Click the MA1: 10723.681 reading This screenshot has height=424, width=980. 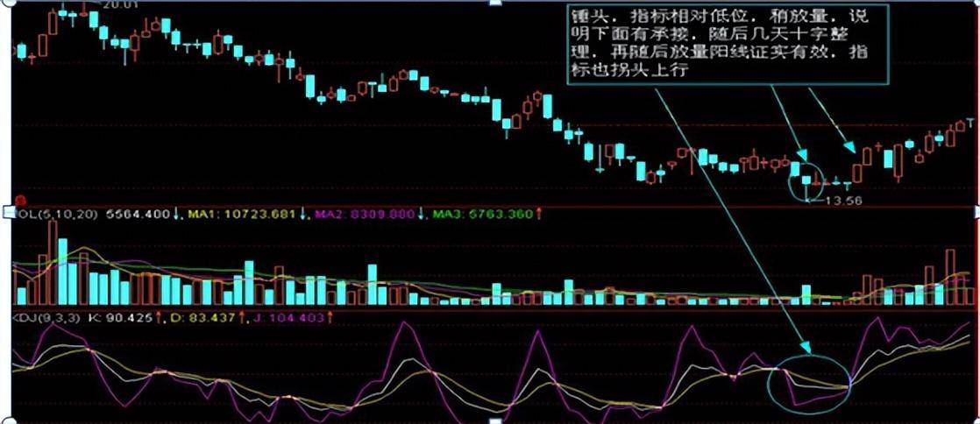[240, 215]
